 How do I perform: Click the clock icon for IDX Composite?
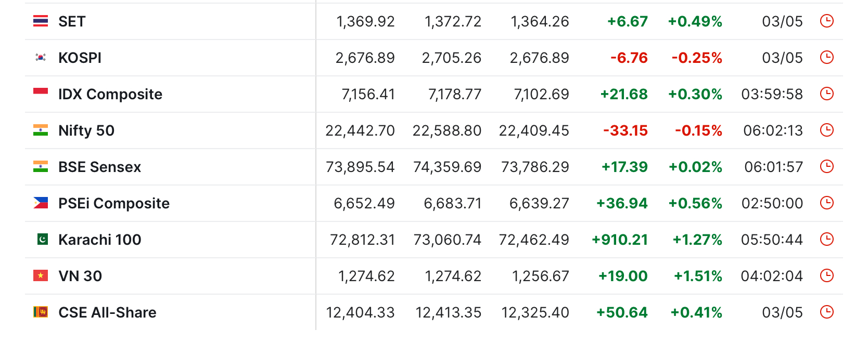point(826,94)
